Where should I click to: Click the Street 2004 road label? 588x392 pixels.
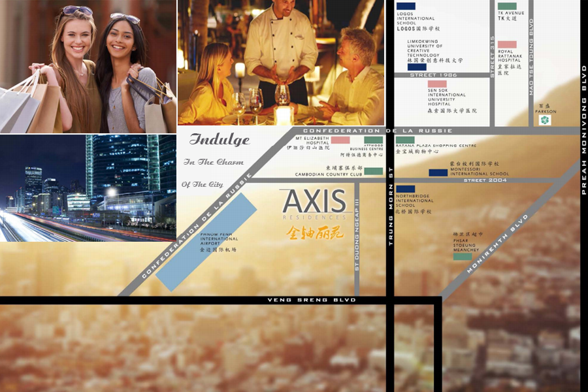[485, 180]
